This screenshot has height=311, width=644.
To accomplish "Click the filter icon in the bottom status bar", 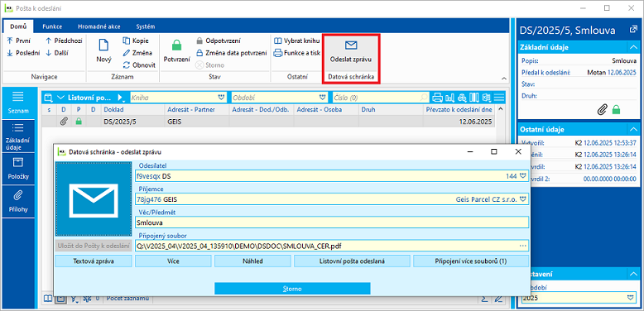I will coord(74,299).
